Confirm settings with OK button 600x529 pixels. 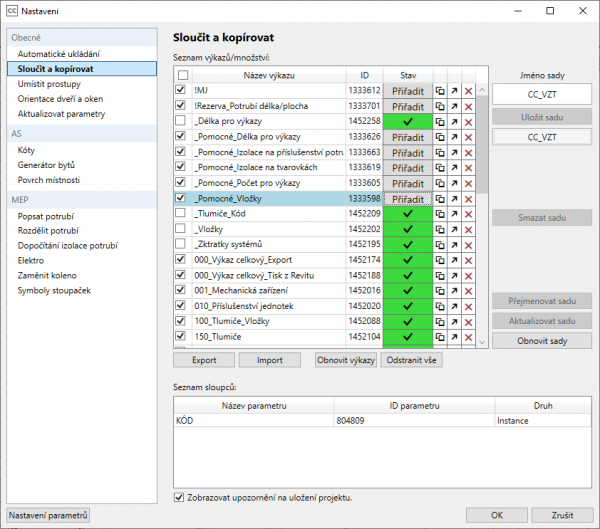pos(497,515)
